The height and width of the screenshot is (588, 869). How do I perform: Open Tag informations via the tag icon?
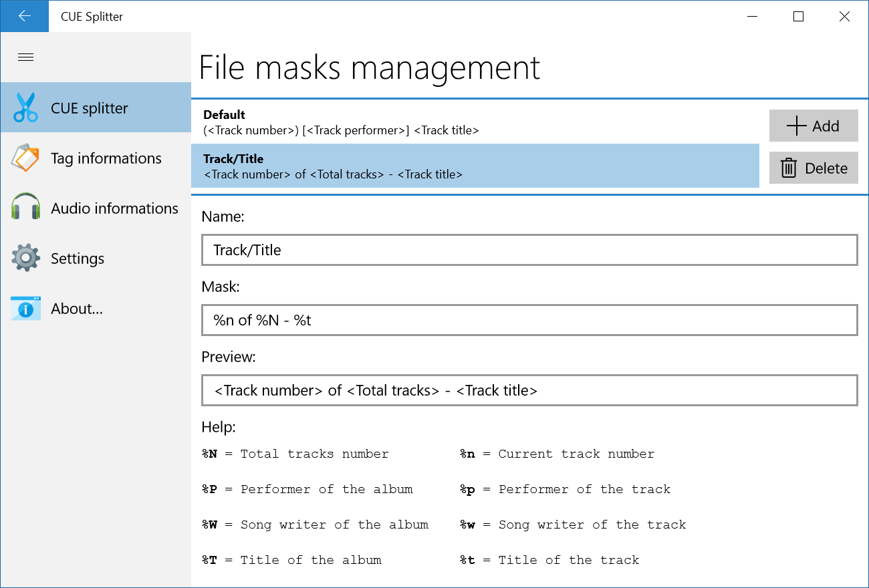25,158
